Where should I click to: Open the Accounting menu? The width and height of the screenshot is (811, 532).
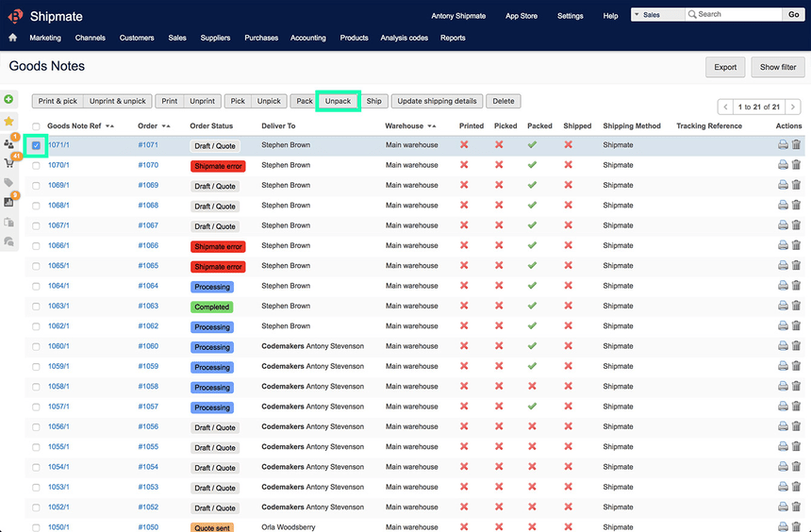[308, 38]
